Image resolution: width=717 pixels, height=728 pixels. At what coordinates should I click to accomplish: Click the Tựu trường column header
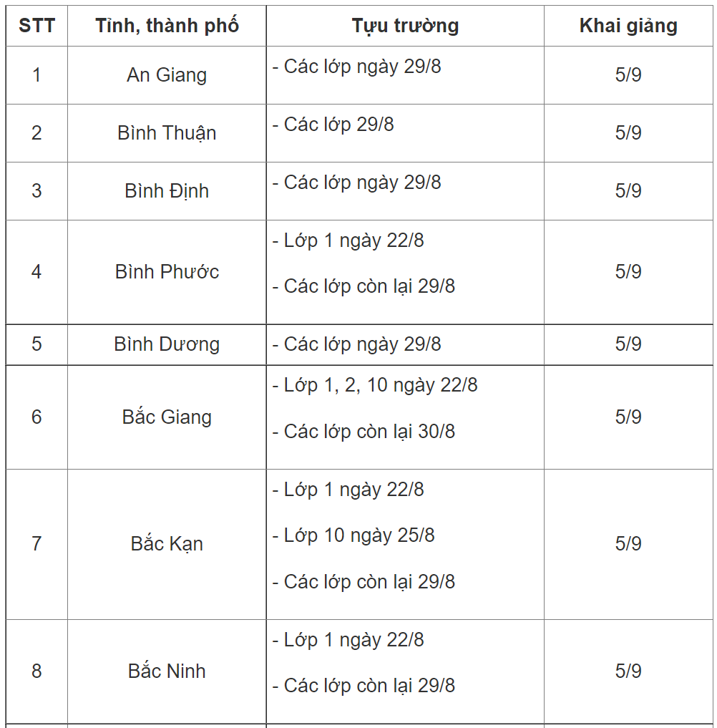(x=405, y=26)
